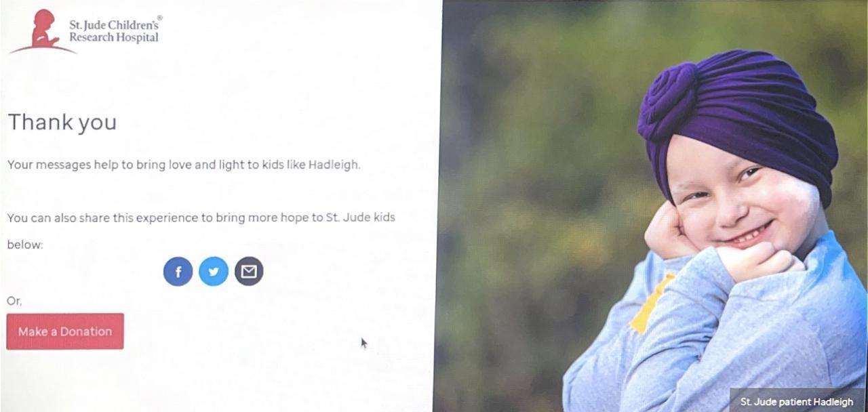
Task: Click the name Hadleigh in the message sentence
Action: click(334, 165)
